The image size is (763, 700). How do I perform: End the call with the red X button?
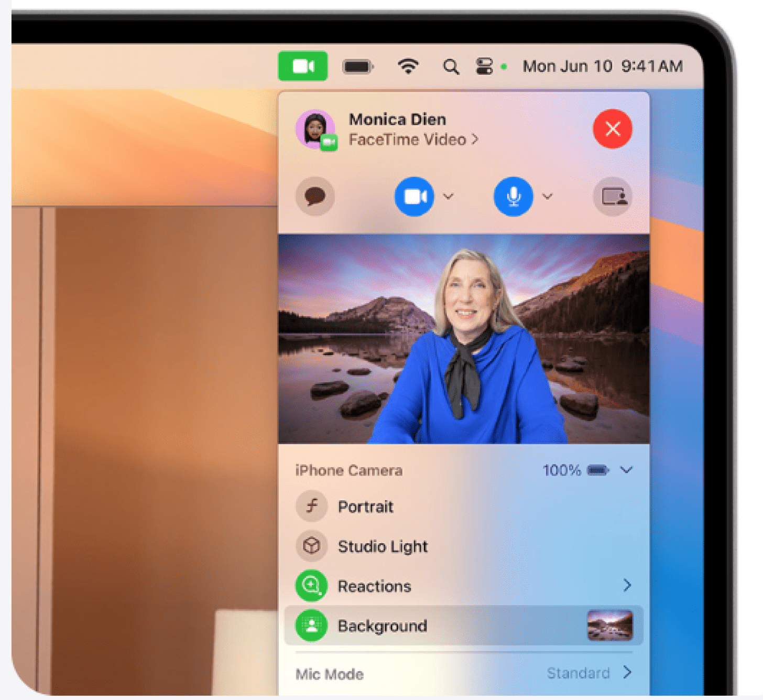coord(613,129)
